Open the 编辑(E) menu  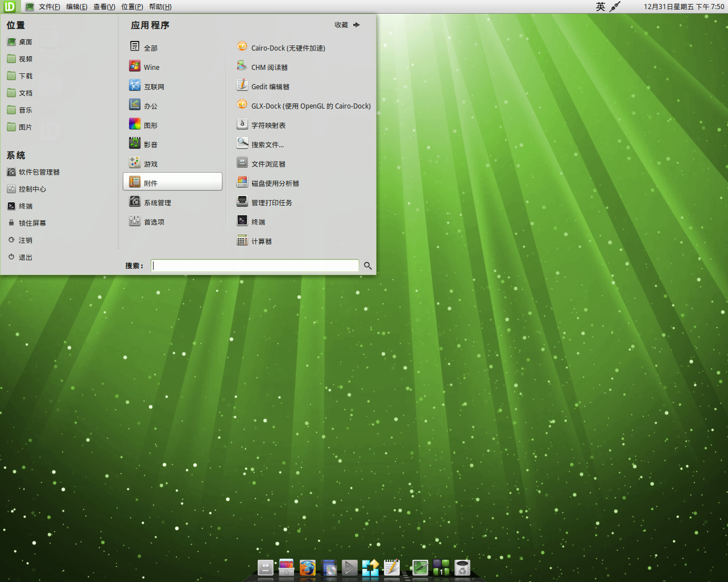click(77, 7)
